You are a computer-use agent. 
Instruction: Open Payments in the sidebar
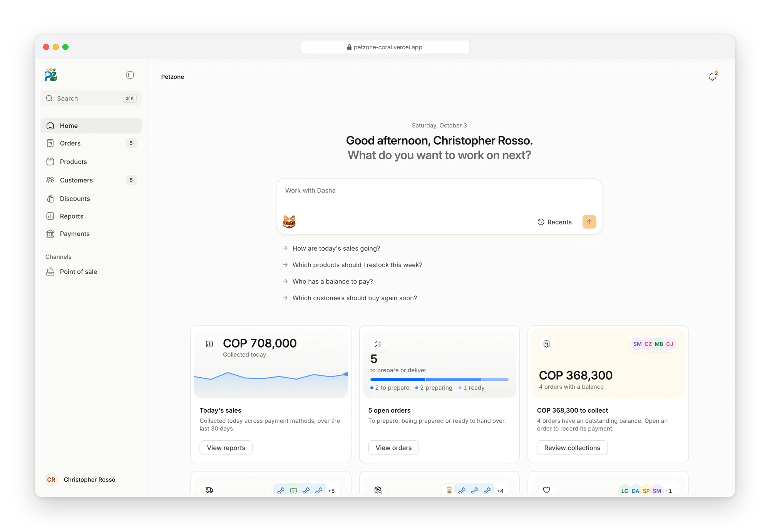point(91,234)
